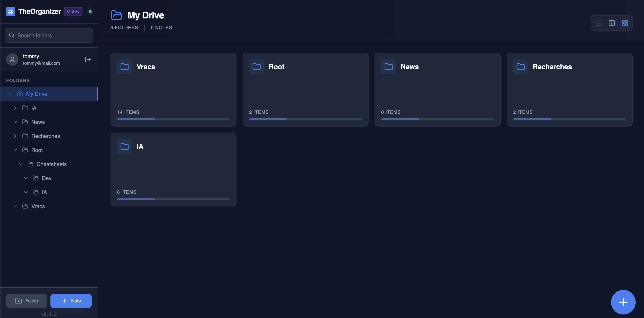Collapse the Cheatsheets folder chevron
Viewport: 644px width, 318px height.
point(21,164)
